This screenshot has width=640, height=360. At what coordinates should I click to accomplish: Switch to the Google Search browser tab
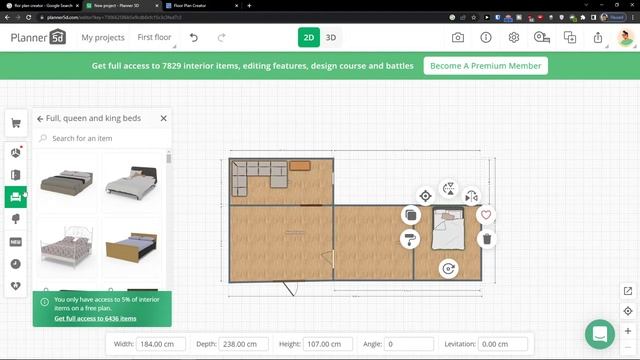coord(43,6)
